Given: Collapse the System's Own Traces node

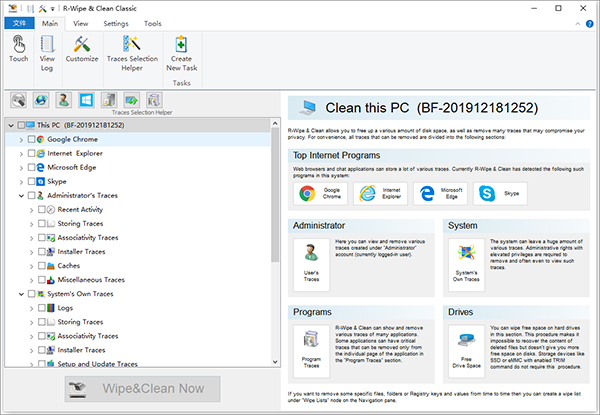Looking at the screenshot, I should point(21,294).
